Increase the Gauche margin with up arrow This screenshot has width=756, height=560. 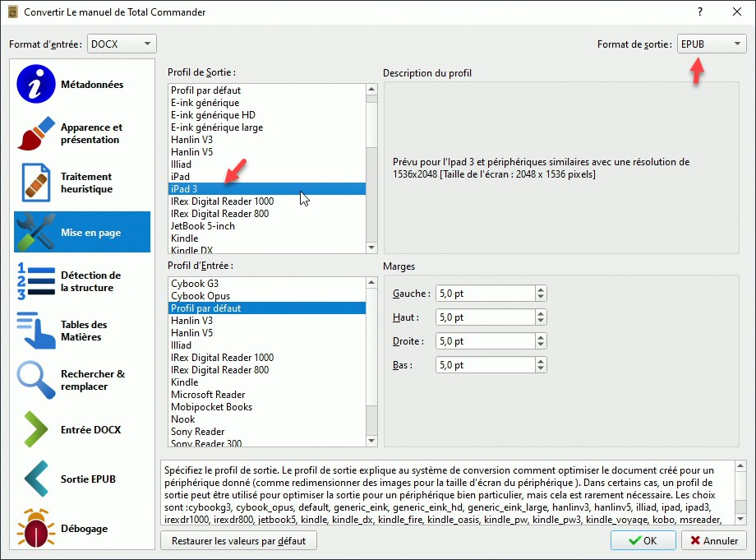(x=540, y=289)
